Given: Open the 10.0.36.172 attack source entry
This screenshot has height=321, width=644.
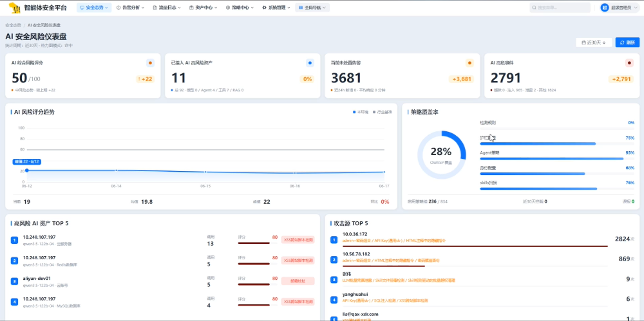Looking at the screenshot, I should [483, 239].
